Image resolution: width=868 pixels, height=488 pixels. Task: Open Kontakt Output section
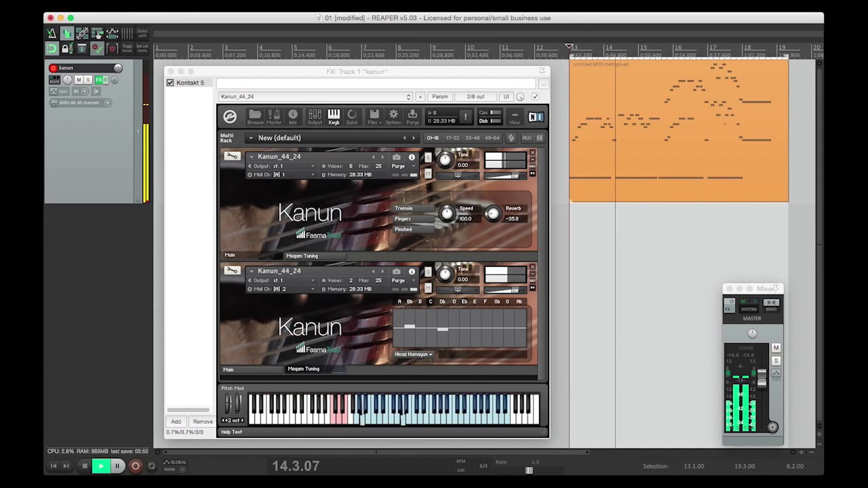click(315, 117)
